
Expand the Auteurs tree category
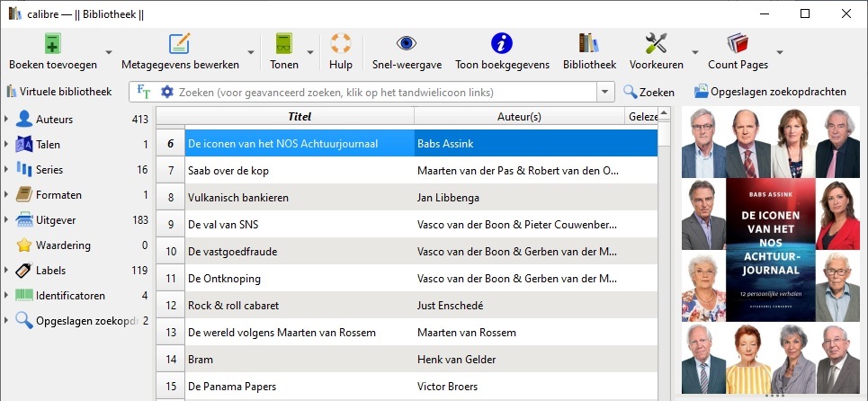click(x=7, y=120)
